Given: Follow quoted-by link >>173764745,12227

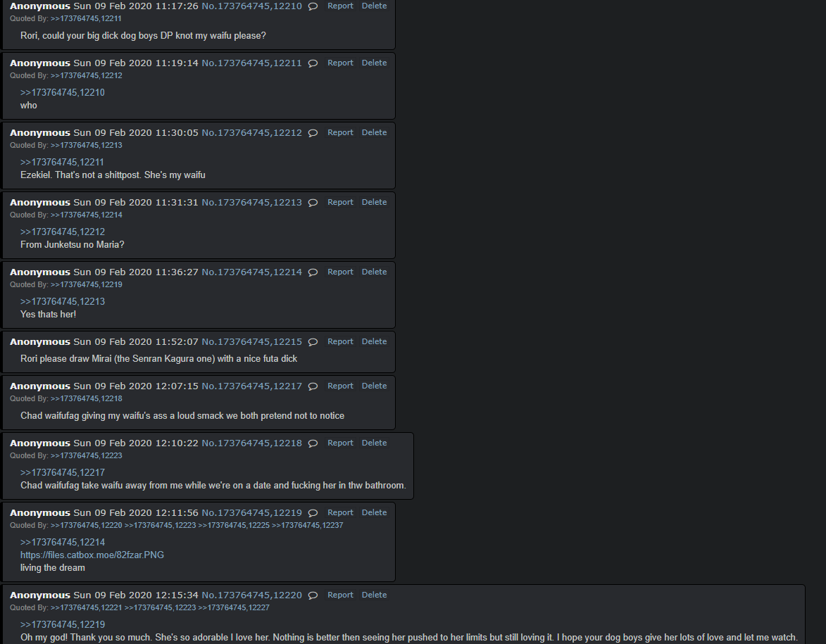Looking at the screenshot, I should click(x=234, y=607).
